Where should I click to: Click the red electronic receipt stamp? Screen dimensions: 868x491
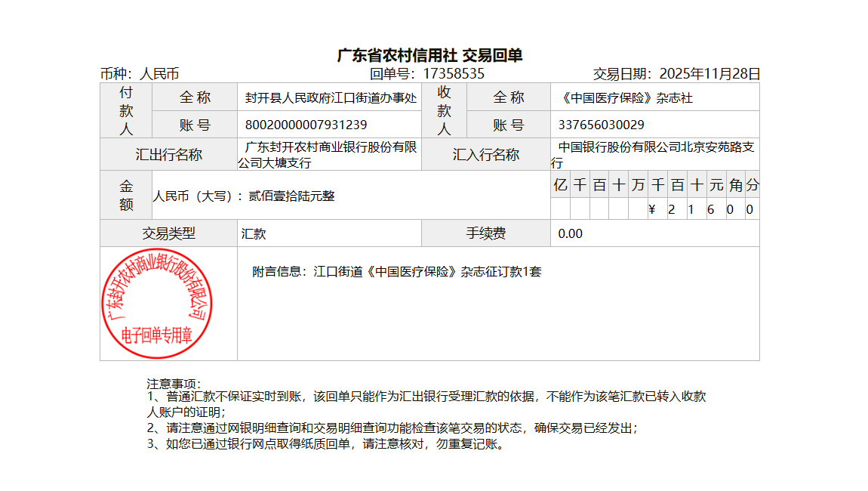(x=158, y=304)
